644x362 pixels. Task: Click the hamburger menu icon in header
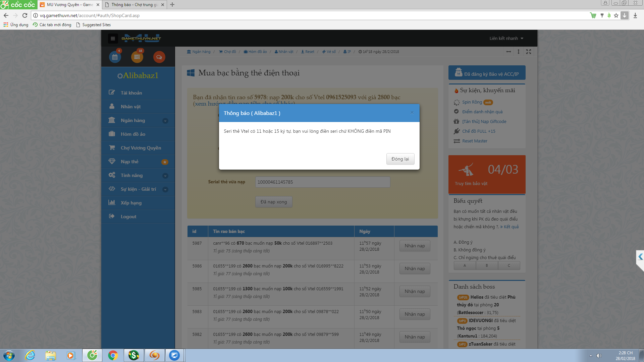[x=113, y=39]
